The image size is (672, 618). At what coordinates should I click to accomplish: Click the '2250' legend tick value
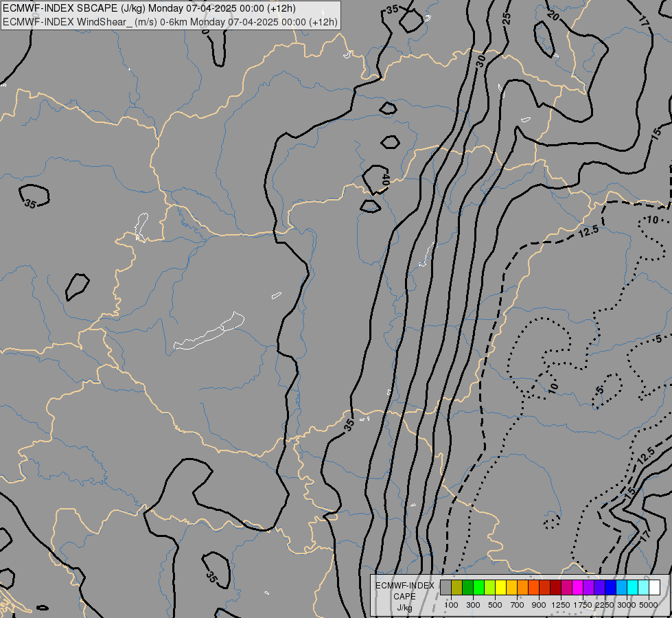605,605
